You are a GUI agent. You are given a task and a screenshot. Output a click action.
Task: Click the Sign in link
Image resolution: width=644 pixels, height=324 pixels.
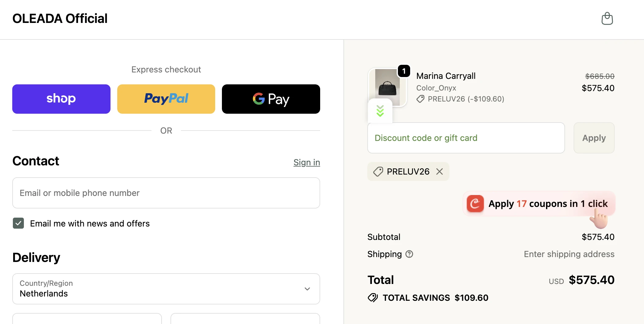pyautogui.click(x=306, y=162)
